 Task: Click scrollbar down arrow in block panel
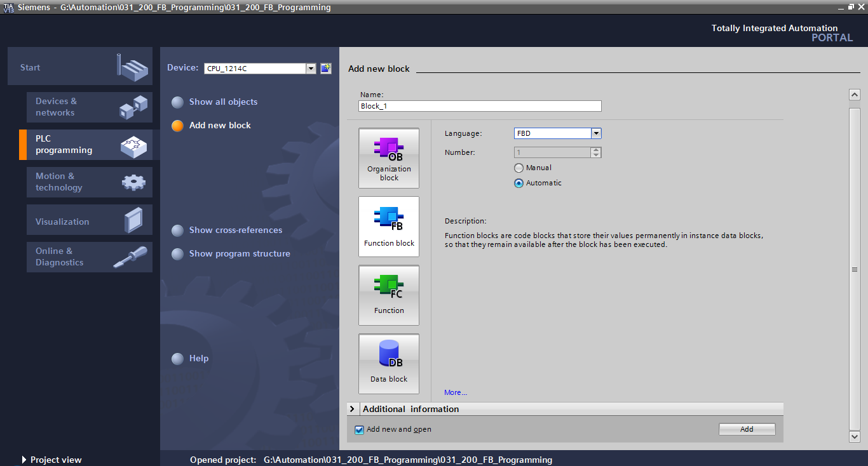[x=855, y=436]
